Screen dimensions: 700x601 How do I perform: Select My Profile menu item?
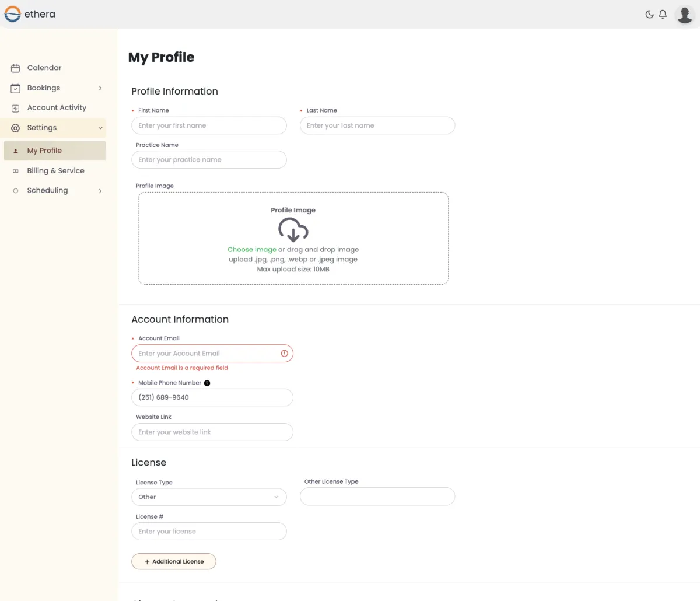point(55,151)
